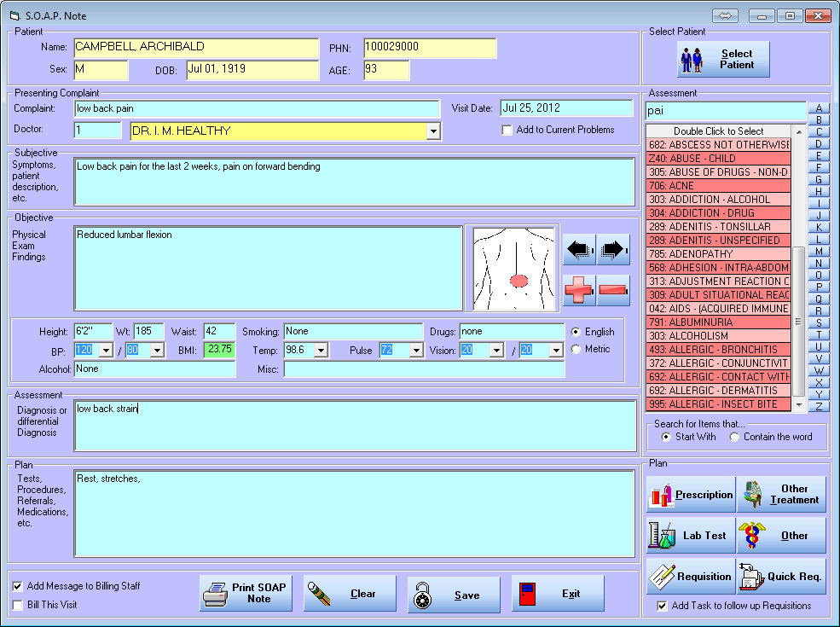Print the SOAP Note
Viewport: 840px width, 627px height.
(246, 593)
